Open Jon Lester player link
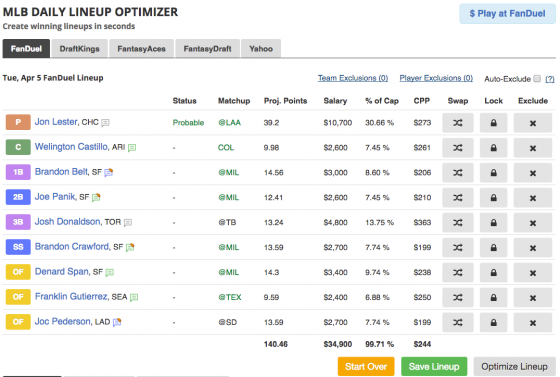Screen dimensions: 560x377 click(x=56, y=122)
